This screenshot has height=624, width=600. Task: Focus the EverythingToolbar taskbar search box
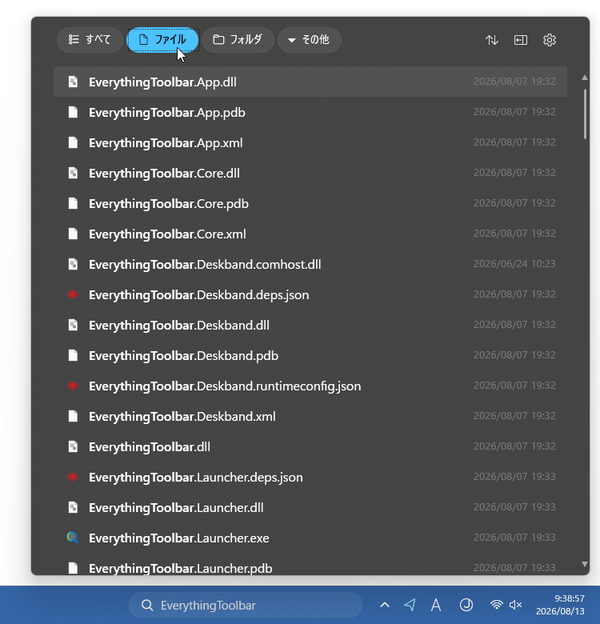point(245,605)
